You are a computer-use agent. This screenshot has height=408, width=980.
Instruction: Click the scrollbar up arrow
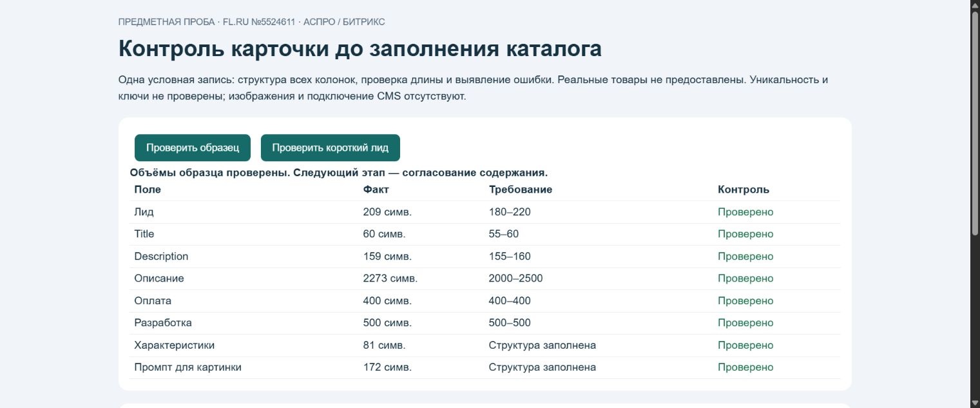(975, 5)
